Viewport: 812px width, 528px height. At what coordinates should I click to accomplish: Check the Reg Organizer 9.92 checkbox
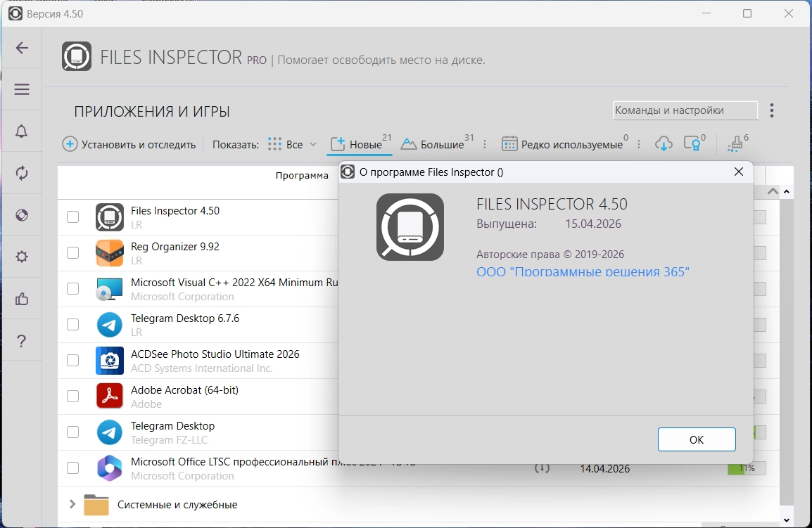(x=73, y=252)
